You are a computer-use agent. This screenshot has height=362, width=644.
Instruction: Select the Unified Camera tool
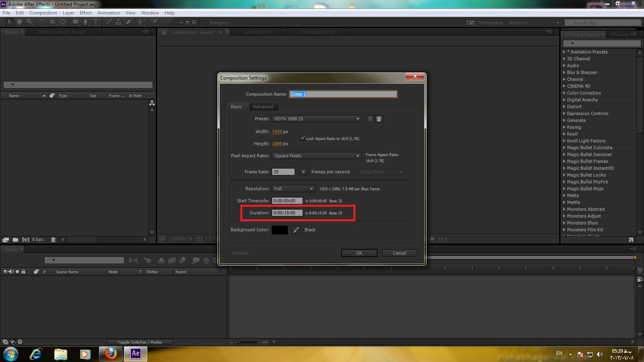[x=53, y=22]
